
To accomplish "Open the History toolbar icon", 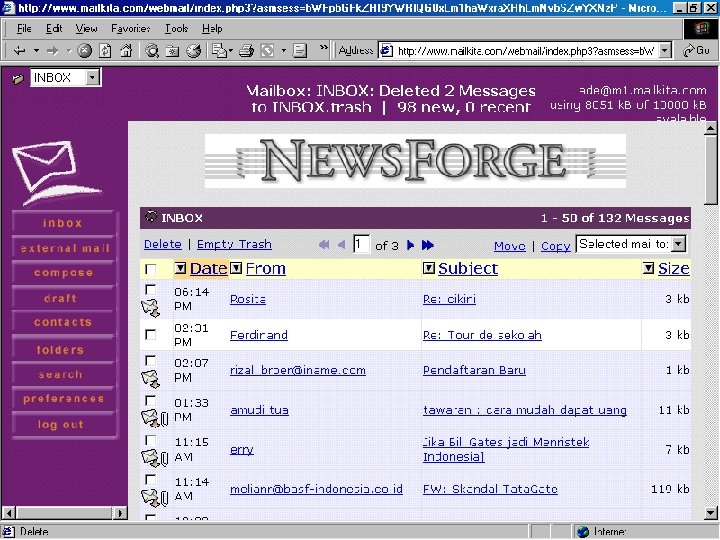I will [194, 51].
